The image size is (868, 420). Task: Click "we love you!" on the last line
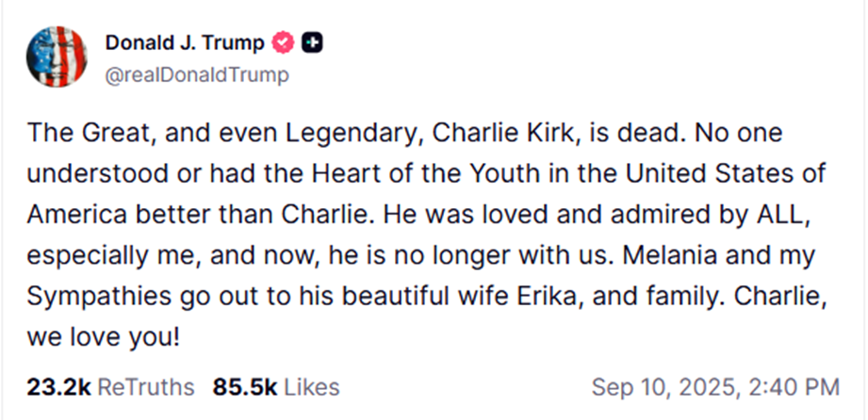click(x=103, y=336)
